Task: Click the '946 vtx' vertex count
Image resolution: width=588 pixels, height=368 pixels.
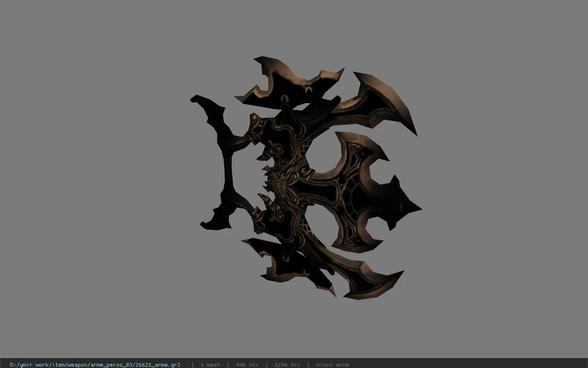Action: coord(247,365)
